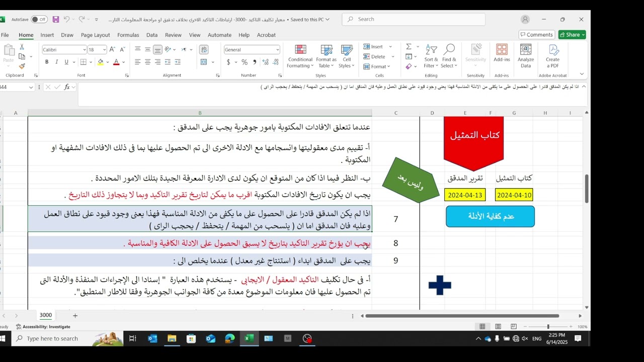Open the Page Layout tab
This screenshot has height=362, width=644.
click(95, 35)
